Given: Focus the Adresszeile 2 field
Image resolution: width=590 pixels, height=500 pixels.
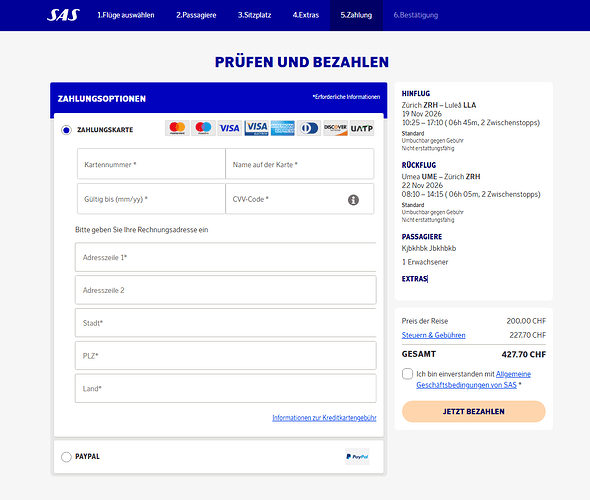Looking at the screenshot, I should click(226, 290).
